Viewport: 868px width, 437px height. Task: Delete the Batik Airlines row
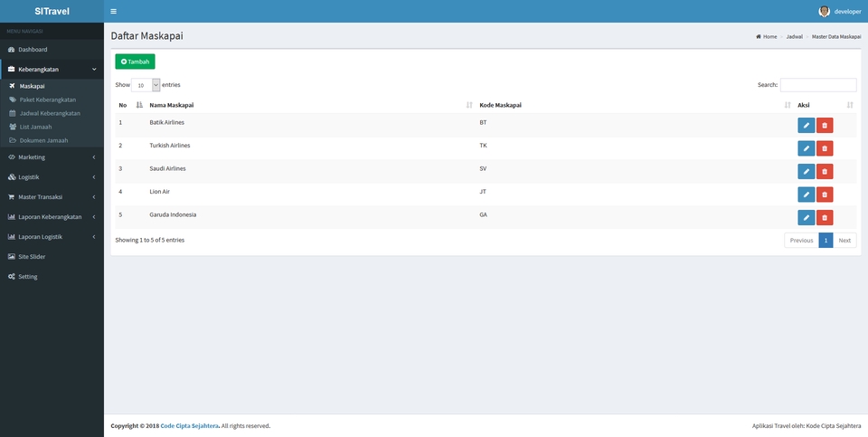pos(825,125)
